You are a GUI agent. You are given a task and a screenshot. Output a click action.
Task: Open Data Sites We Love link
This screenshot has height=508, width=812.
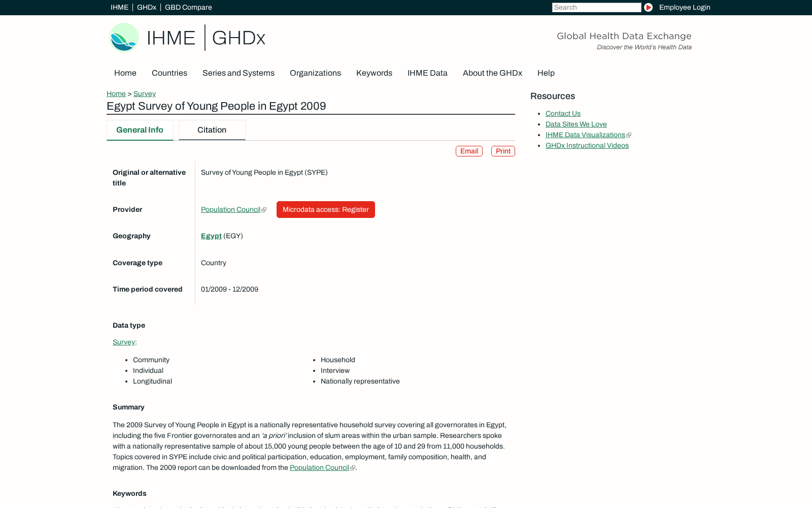click(576, 124)
